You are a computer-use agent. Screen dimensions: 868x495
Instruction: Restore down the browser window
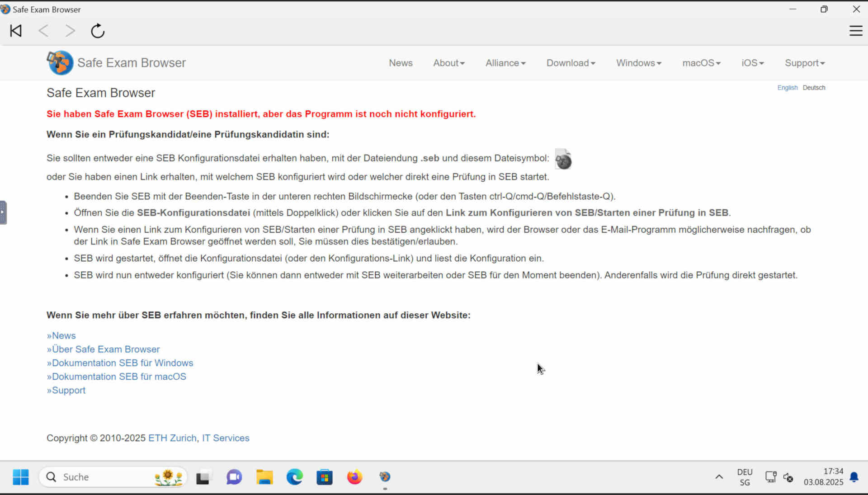(x=824, y=9)
